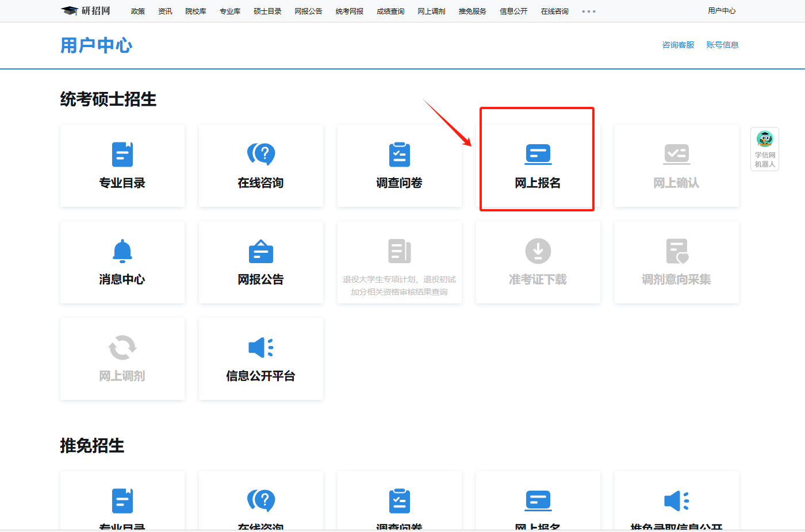Click the 咨询客服 link

[x=678, y=44]
